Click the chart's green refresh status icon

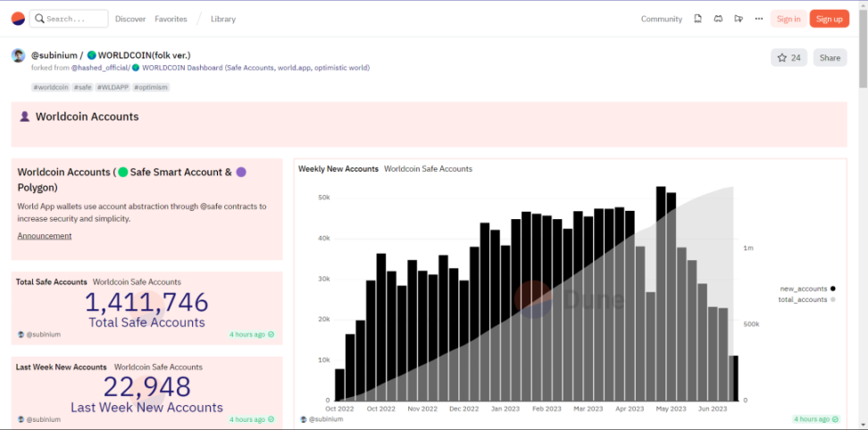coord(835,418)
